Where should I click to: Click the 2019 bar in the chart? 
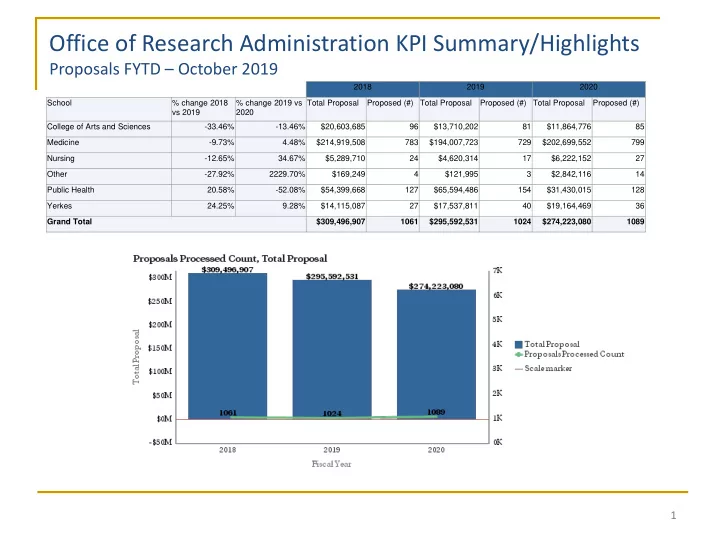coord(332,349)
